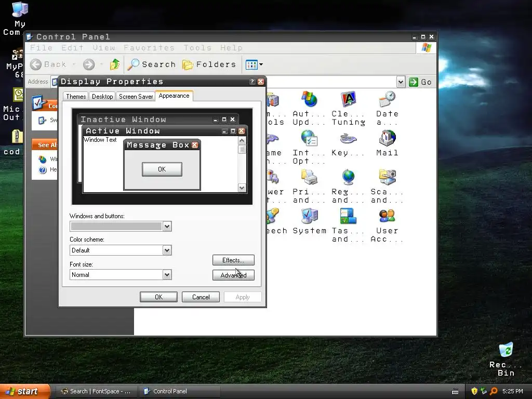
Task: Expand the Font size dropdown
Action: [x=167, y=275]
